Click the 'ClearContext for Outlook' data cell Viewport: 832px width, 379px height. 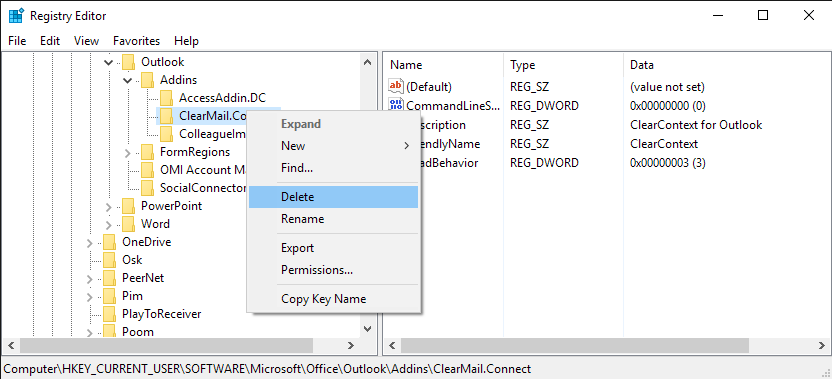(696, 125)
